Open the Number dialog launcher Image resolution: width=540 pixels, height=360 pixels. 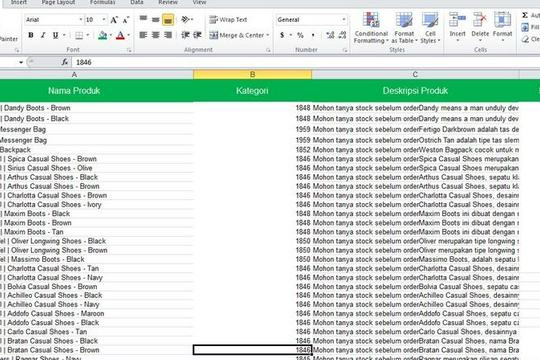coord(345,51)
